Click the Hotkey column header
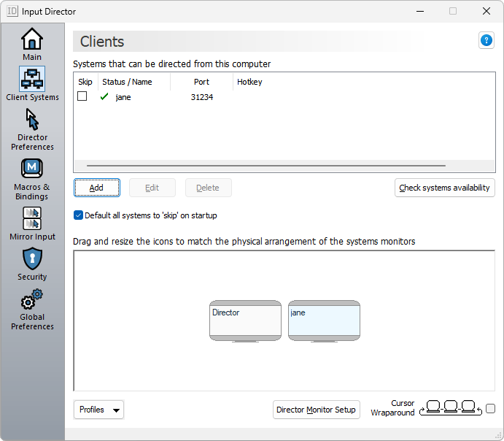The width and height of the screenshot is (504, 441). [249, 82]
